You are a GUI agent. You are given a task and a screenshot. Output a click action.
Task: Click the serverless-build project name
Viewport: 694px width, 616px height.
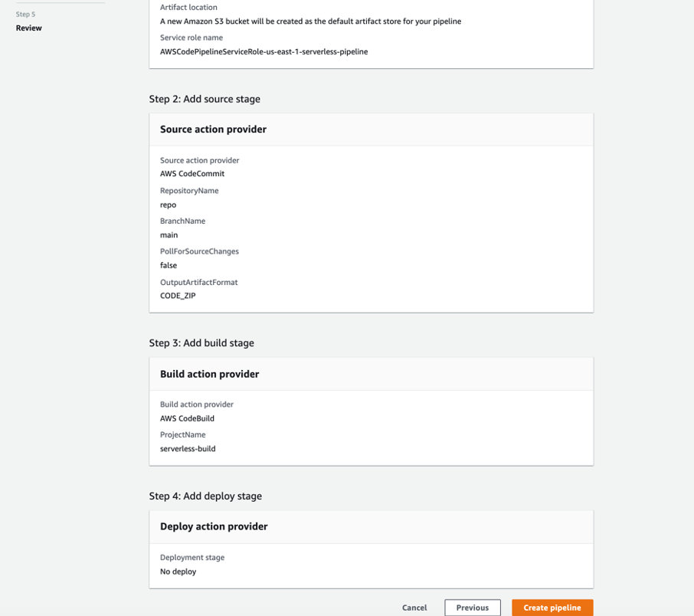pyautogui.click(x=188, y=449)
